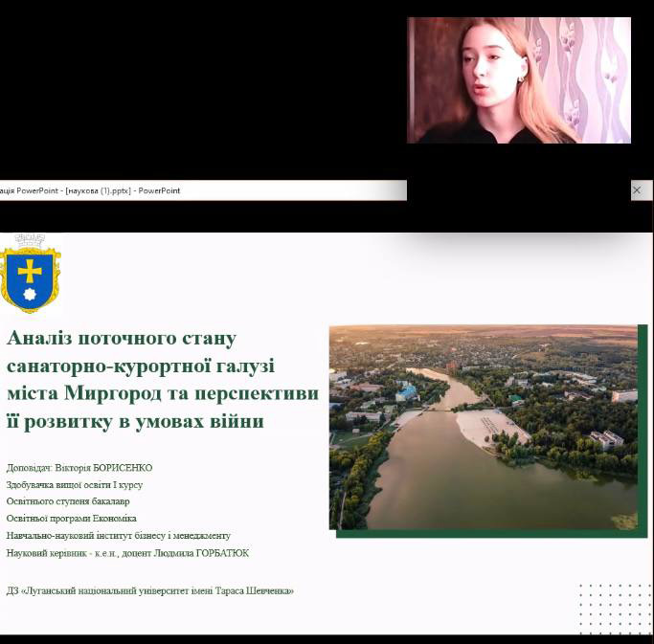The image size is (654, 644).
Task: Click 'Науковий керівник' line with ГОРБАТЮК
Action: [x=127, y=553]
